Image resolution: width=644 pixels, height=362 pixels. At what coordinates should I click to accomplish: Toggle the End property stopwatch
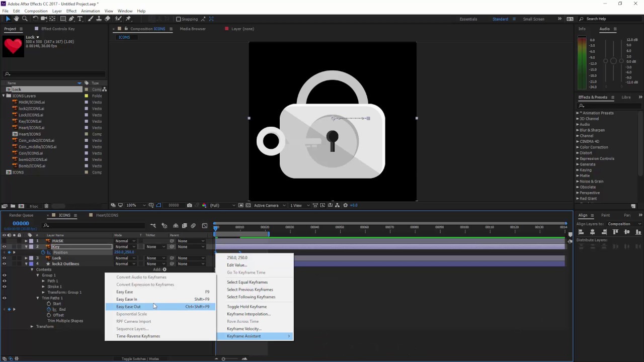point(49,309)
